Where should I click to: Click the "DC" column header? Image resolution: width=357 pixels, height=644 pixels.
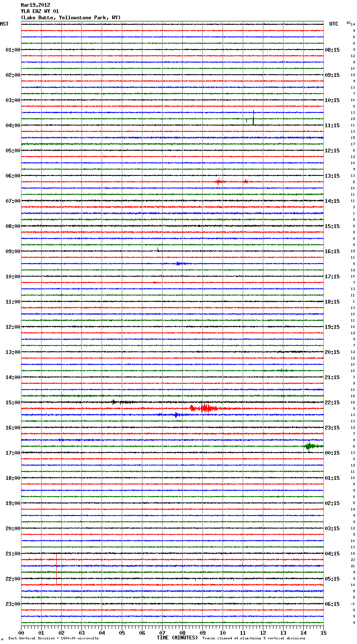click(349, 23)
